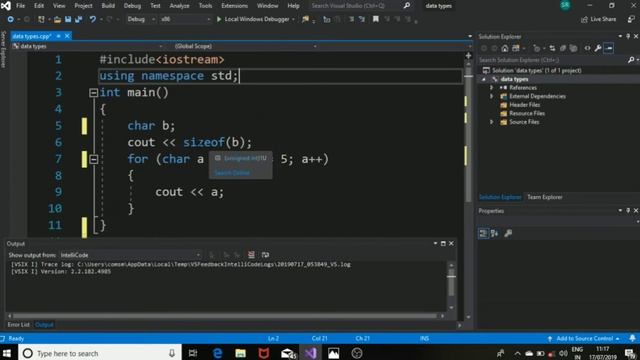
Task: Click the Save file icon in toolbar
Action: tap(68, 19)
